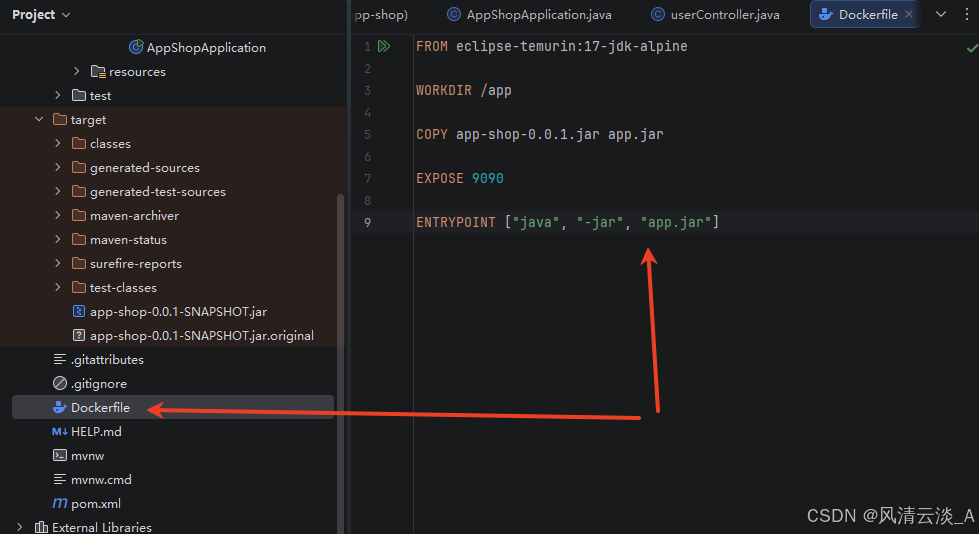
Task: Click the Markdown icon of HELP.md
Action: pos(60,432)
